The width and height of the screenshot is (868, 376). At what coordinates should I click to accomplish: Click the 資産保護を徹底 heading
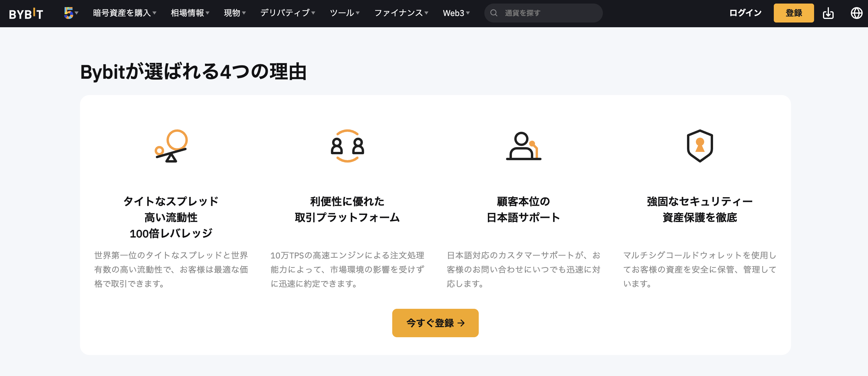click(x=700, y=217)
